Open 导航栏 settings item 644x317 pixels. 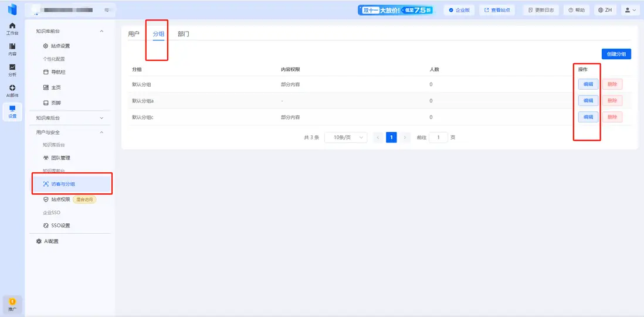(54, 72)
